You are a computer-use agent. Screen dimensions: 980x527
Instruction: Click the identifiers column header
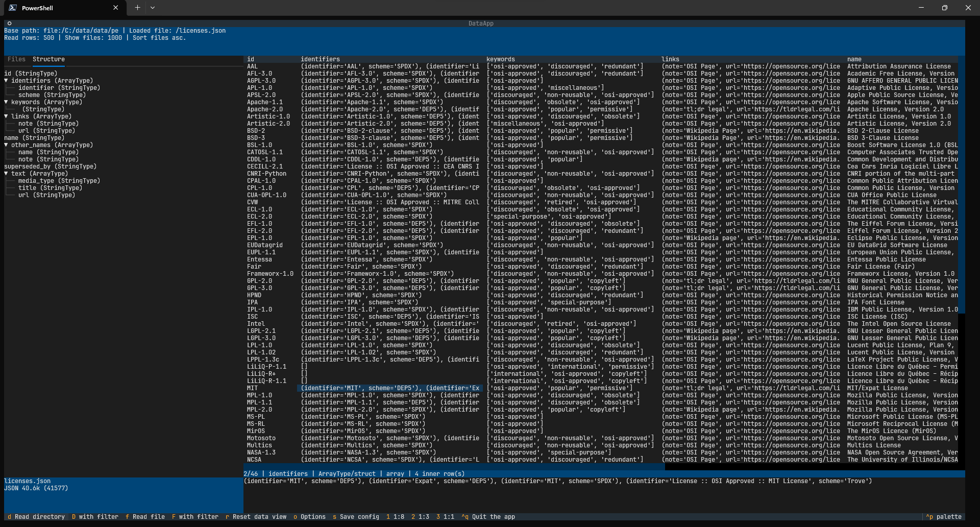pyautogui.click(x=320, y=59)
